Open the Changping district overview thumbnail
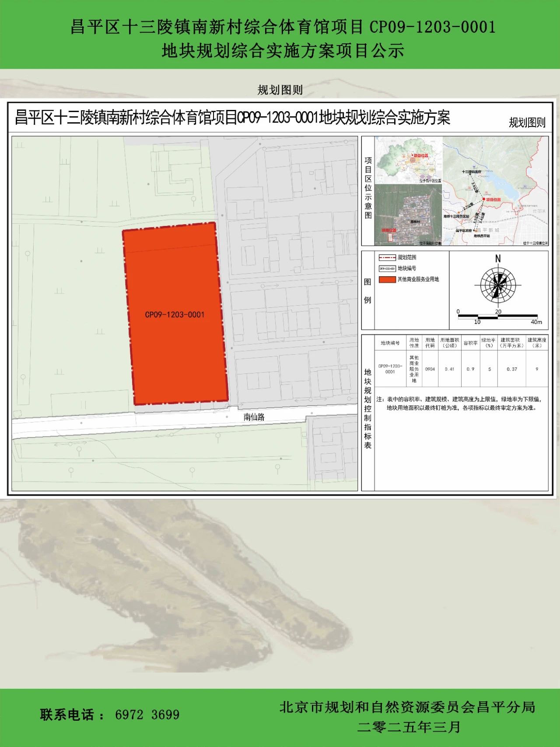The width and height of the screenshot is (560, 747). pyautogui.click(x=409, y=160)
